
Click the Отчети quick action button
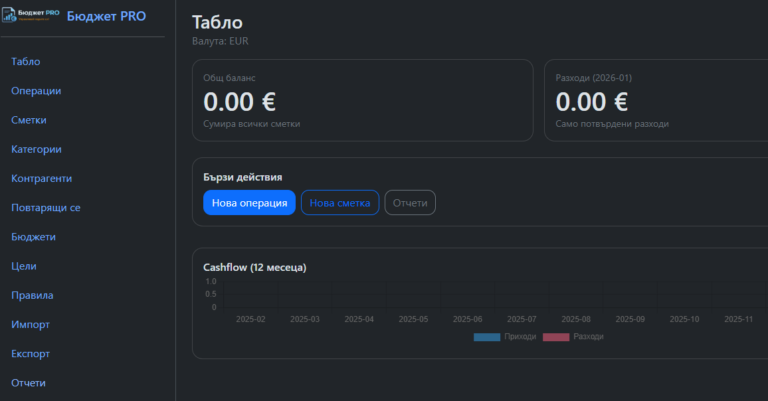click(x=410, y=203)
